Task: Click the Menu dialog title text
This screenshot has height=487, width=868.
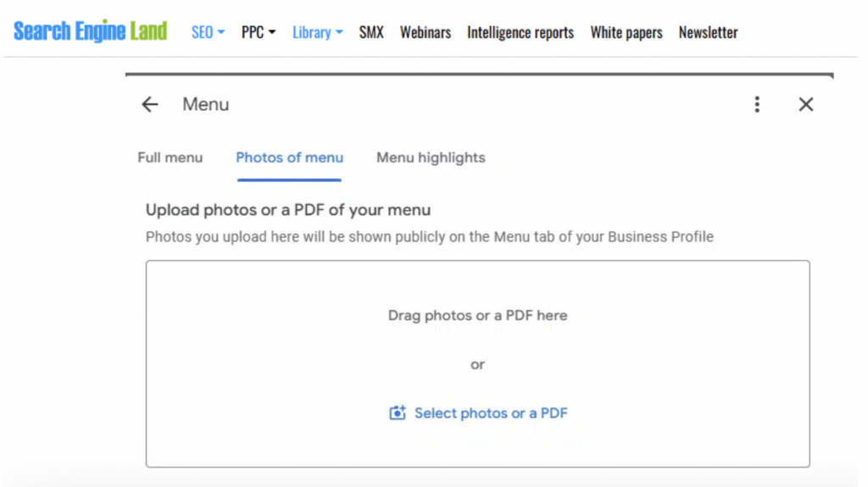Action: point(206,104)
